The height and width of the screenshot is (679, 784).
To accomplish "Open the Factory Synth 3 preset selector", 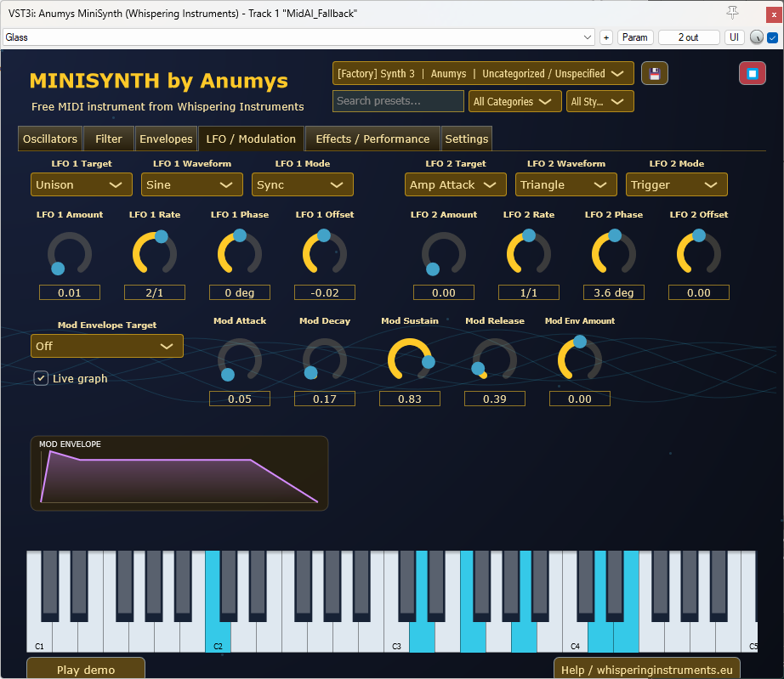I will [x=483, y=73].
